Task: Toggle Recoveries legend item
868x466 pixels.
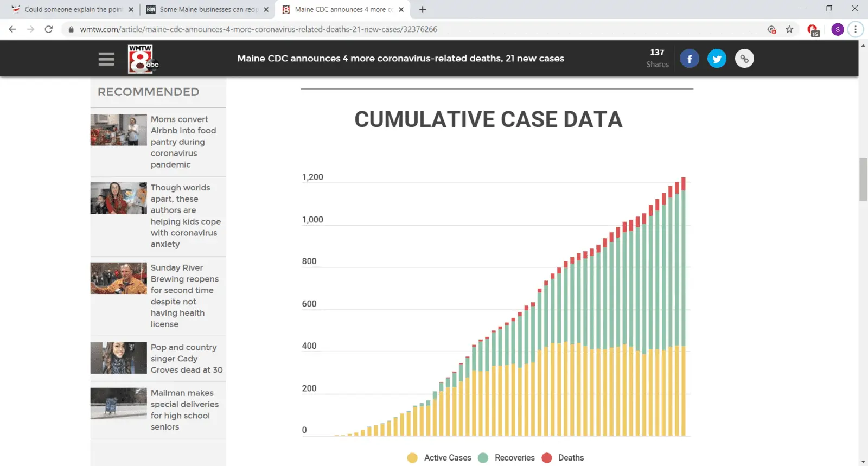Action: click(507, 458)
